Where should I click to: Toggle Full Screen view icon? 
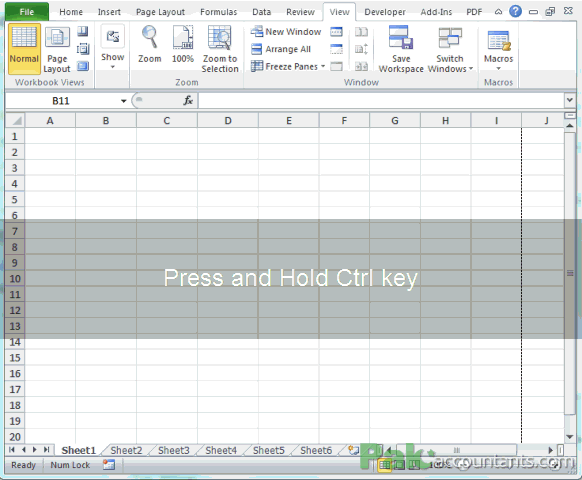tap(83, 66)
